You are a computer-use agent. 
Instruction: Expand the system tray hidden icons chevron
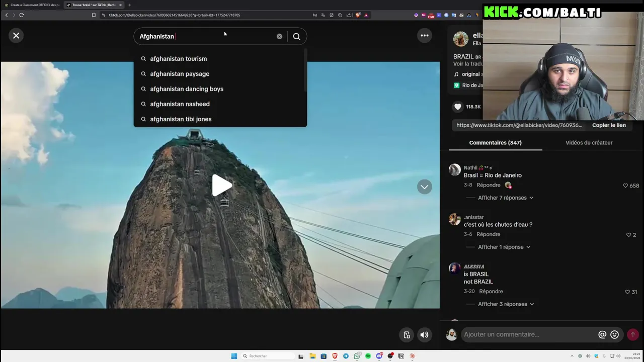point(572,356)
